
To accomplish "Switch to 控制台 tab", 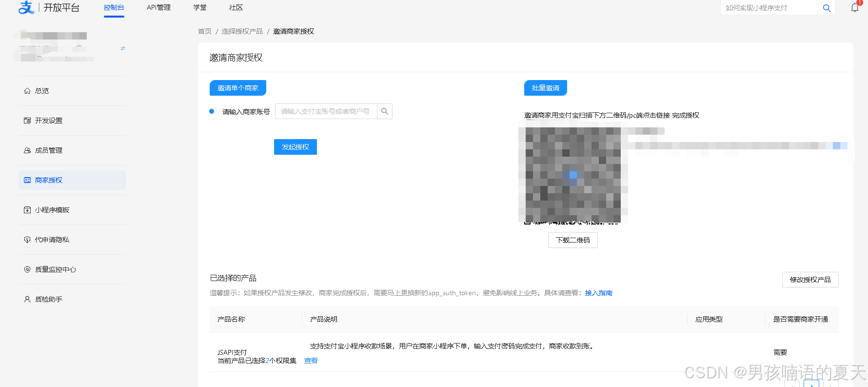I will [114, 7].
